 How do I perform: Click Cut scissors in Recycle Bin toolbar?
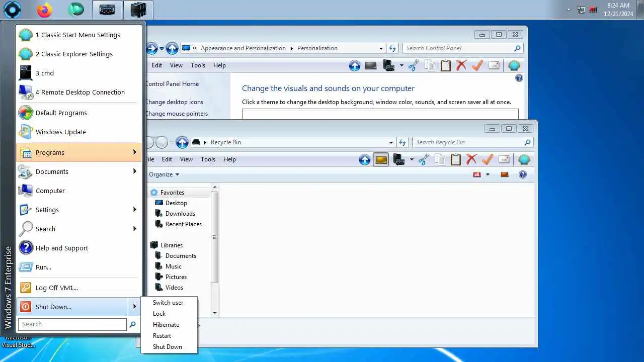tap(424, 160)
